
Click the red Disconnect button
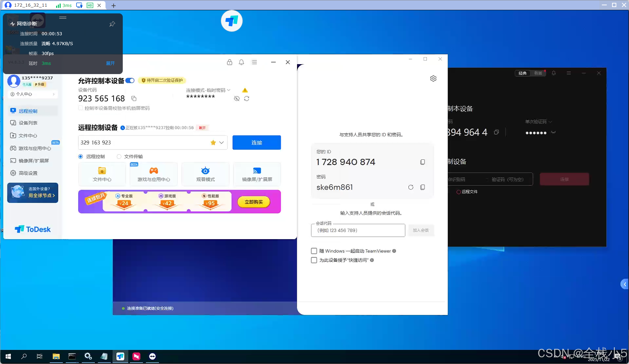[202, 128]
